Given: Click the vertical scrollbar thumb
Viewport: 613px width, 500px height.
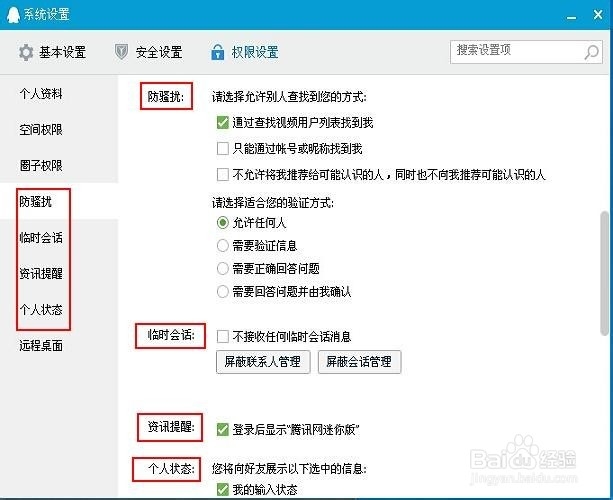Looking at the screenshot, I should point(604,273).
